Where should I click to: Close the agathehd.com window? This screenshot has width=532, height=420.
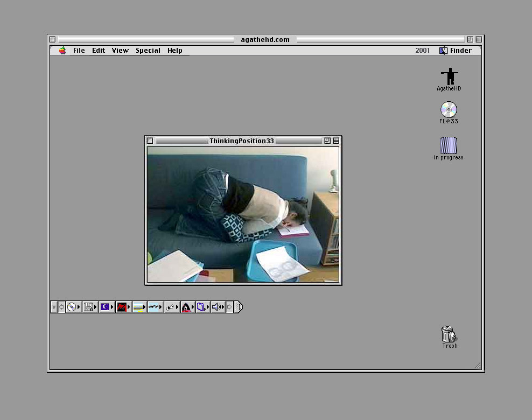[53, 40]
